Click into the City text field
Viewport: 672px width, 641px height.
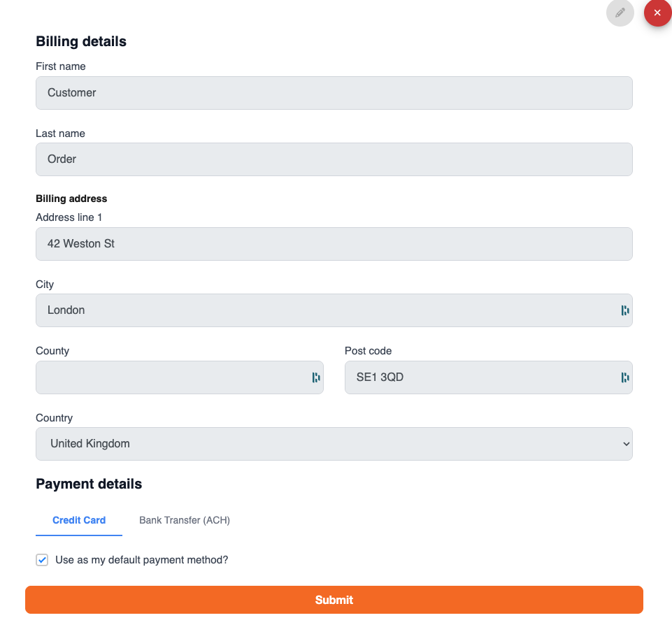(322, 310)
